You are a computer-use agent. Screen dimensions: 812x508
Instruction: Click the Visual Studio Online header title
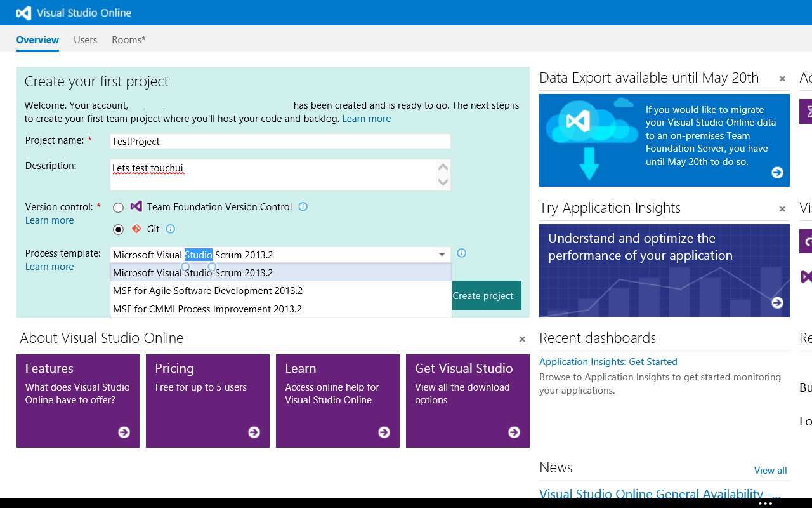pos(84,13)
